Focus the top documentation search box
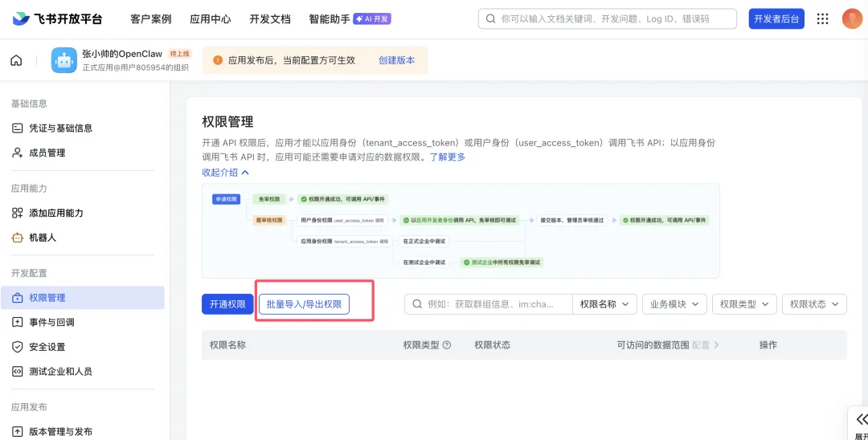Screen dimensions: 868x440 (x=608, y=18)
